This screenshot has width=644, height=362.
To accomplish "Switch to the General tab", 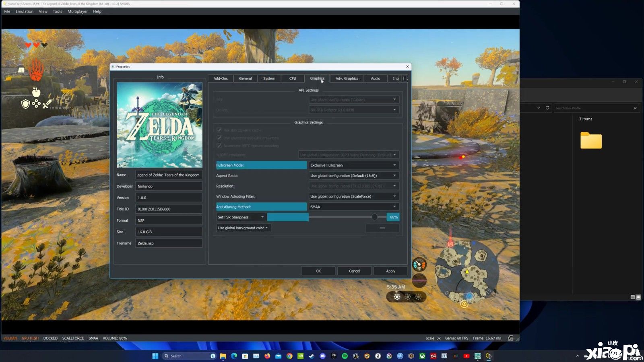I will (x=245, y=78).
